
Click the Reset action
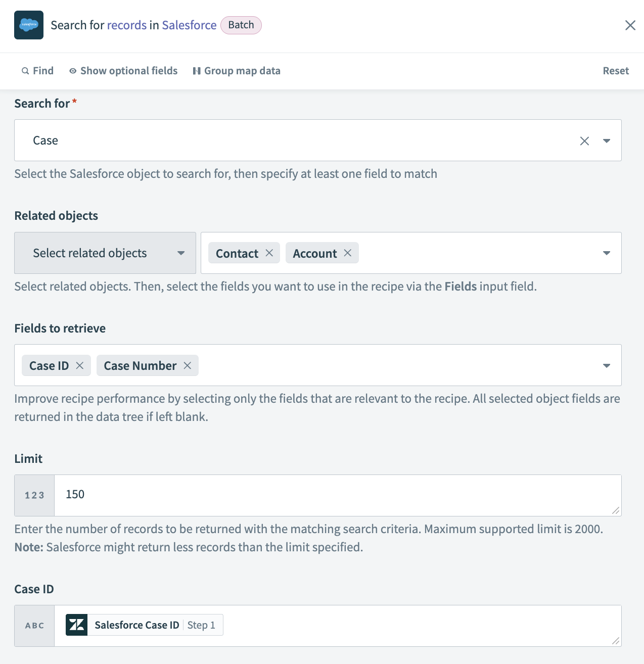pyautogui.click(x=615, y=71)
